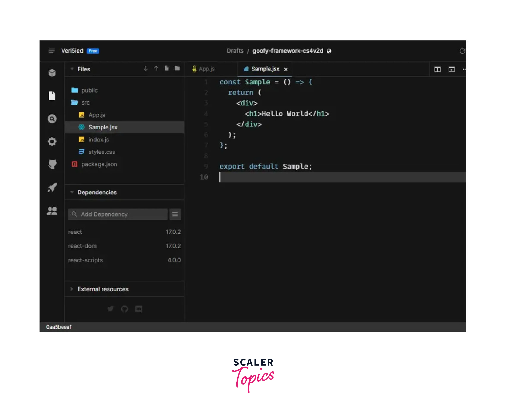This screenshot has width=506, height=420.
Task: Toggle the split editor view icon
Action: [x=437, y=69]
